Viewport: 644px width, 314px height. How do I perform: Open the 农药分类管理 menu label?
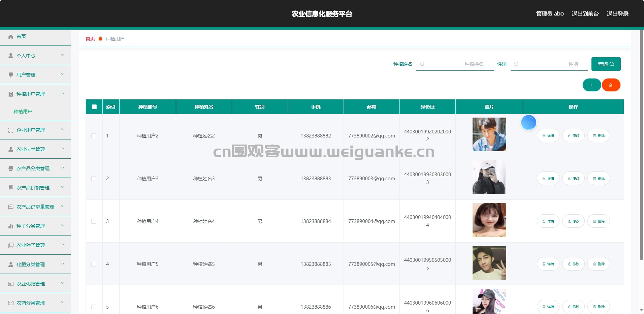[x=31, y=303]
